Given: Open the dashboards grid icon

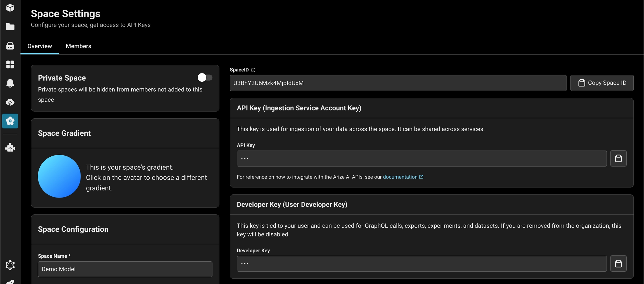Looking at the screenshot, I should (x=10, y=64).
